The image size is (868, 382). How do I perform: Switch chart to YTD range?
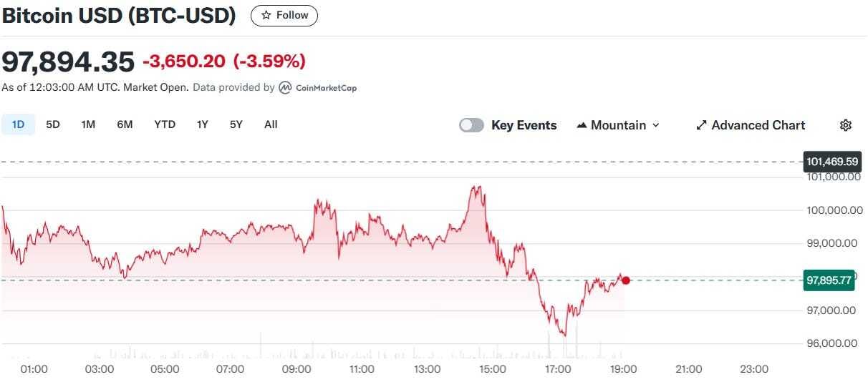[165, 124]
